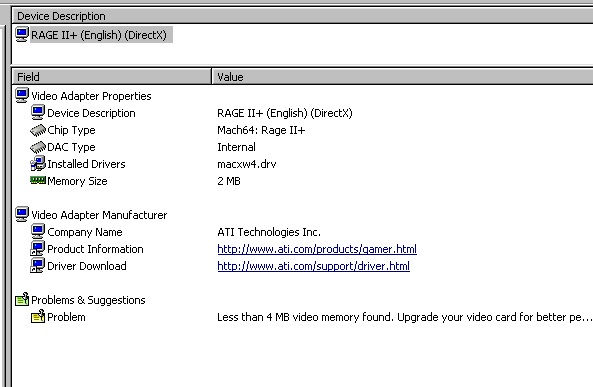Click the ATI Technologies Inc. value
The width and height of the screenshot is (593, 387).
coord(269,232)
